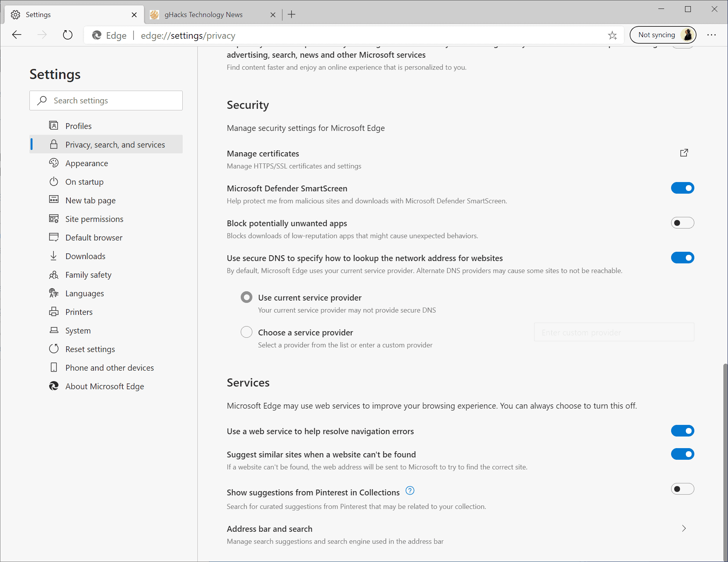Click the Family safety icon

[54, 275]
